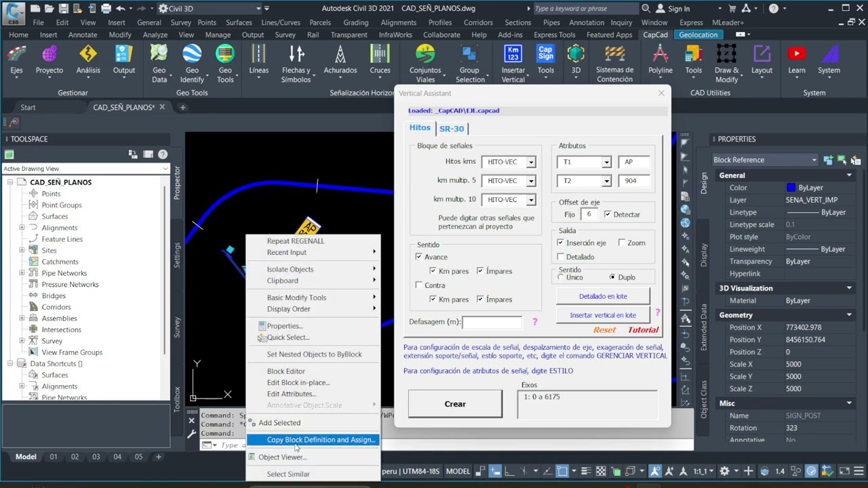Image resolution: width=868 pixels, height=488 pixels.
Task: Select the Único radio button
Action: click(561, 277)
